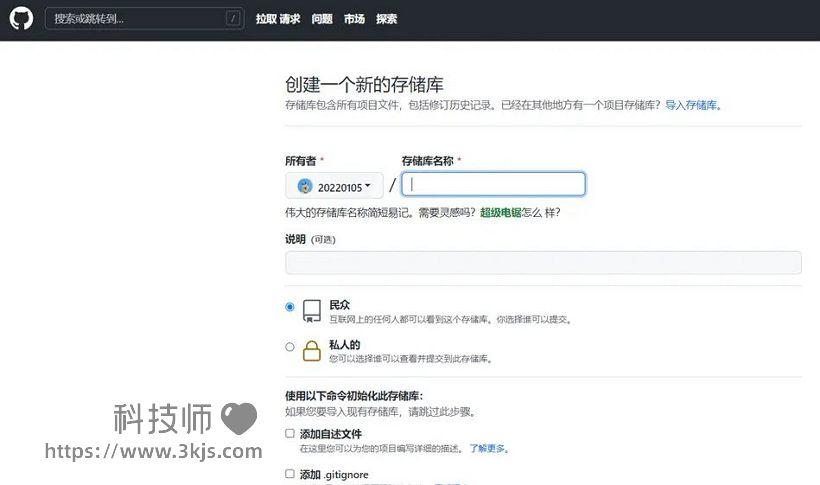The height and width of the screenshot is (485, 820).
Task: Open 问题 in the top navigation
Action: 322,19
